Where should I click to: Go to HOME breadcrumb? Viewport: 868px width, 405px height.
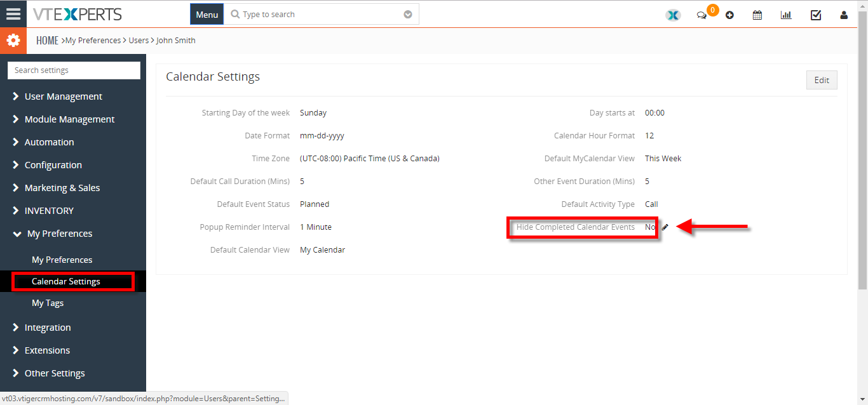click(x=47, y=40)
